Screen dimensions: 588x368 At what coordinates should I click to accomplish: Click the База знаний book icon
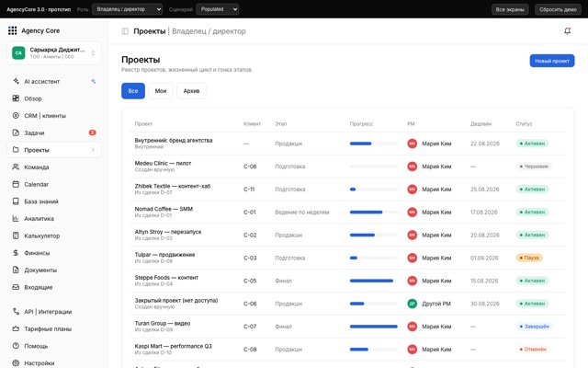(x=16, y=201)
